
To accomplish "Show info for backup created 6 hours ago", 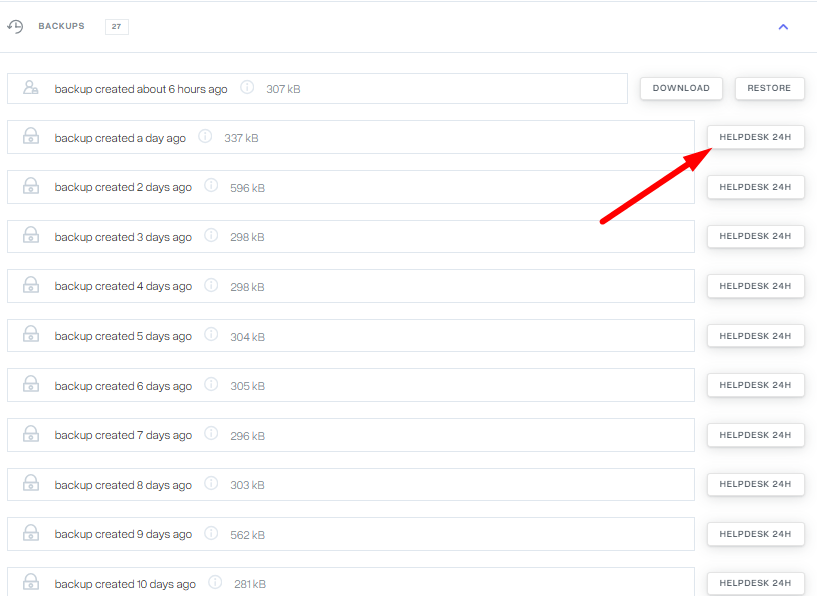I will (x=247, y=88).
